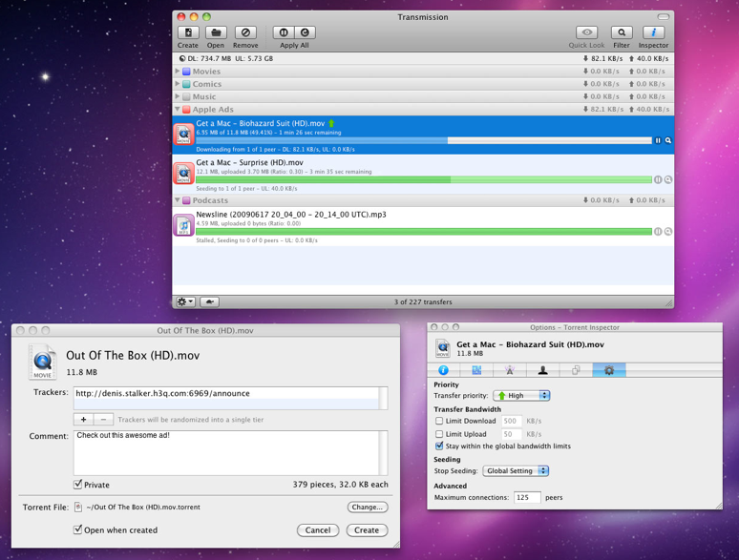Select the Newsline mp3 transfer row
739x560 pixels.
point(423,226)
